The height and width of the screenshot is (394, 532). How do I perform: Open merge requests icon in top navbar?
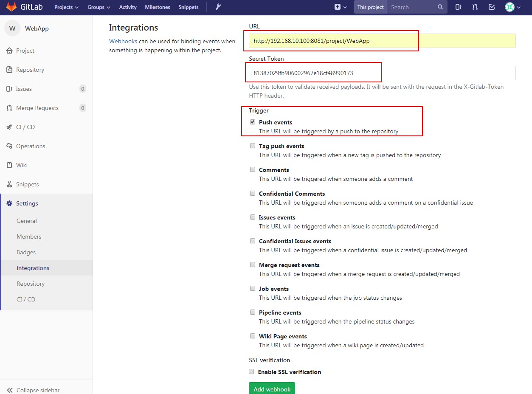click(x=475, y=7)
